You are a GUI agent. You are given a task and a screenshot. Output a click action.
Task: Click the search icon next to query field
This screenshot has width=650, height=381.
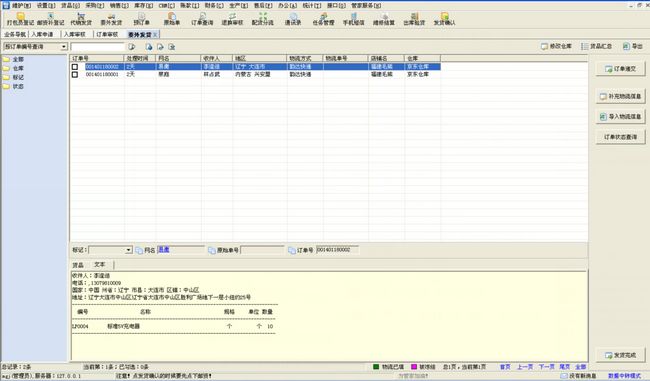[131, 47]
